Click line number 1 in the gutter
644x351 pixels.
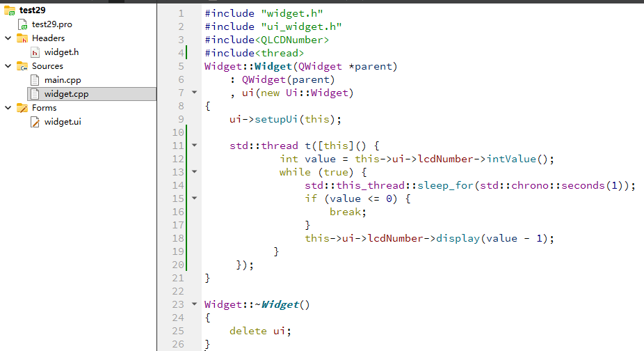[181, 13]
